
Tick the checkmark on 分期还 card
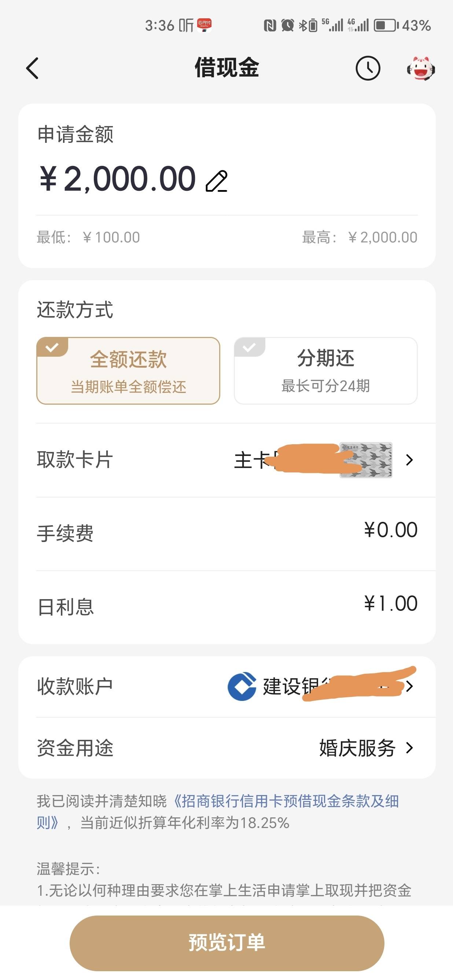point(250,347)
